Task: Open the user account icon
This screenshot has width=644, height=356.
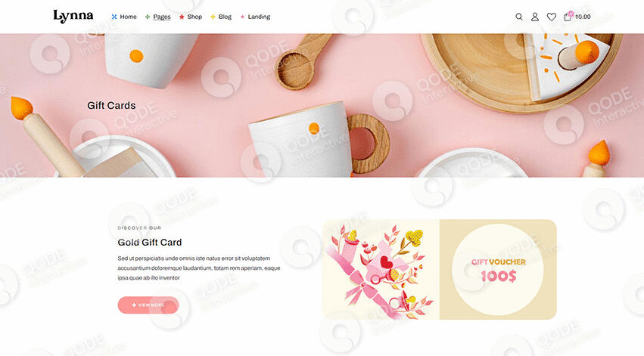Action: tap(535, 17)
